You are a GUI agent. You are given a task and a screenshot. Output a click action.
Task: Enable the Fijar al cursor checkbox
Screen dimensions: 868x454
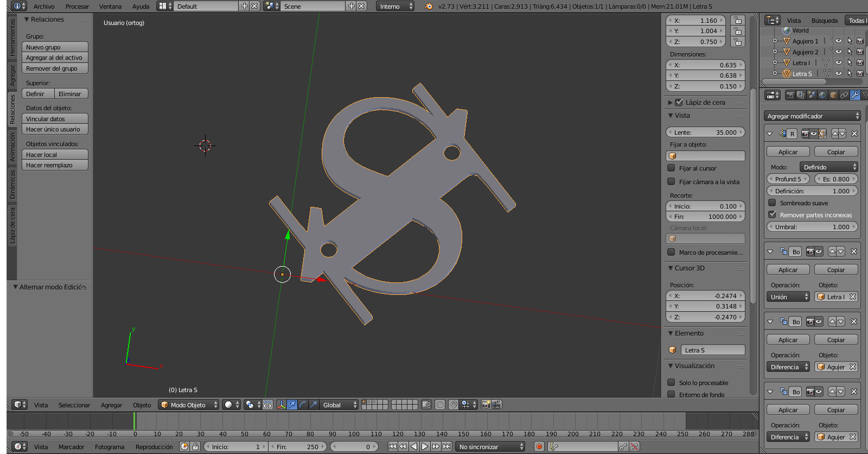tap(672, 168)
